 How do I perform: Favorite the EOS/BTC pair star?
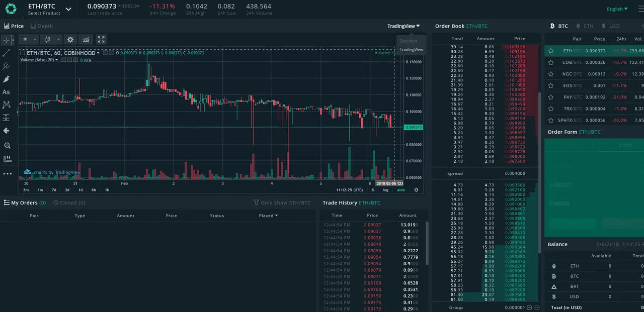(x=551, y=85)
